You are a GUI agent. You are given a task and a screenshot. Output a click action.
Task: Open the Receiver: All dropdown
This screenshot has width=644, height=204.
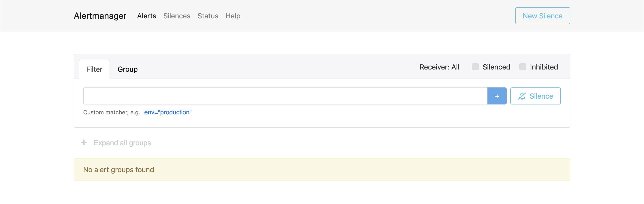(439, 67)
